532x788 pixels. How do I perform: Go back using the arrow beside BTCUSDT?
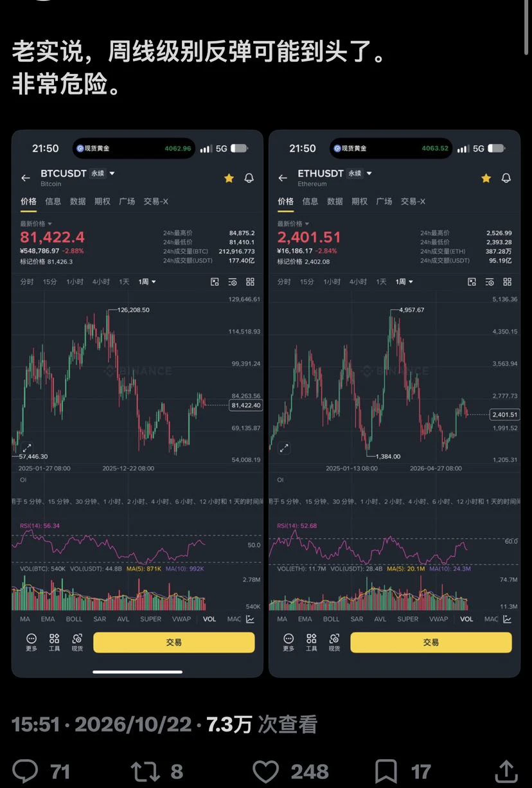[26, 178]
